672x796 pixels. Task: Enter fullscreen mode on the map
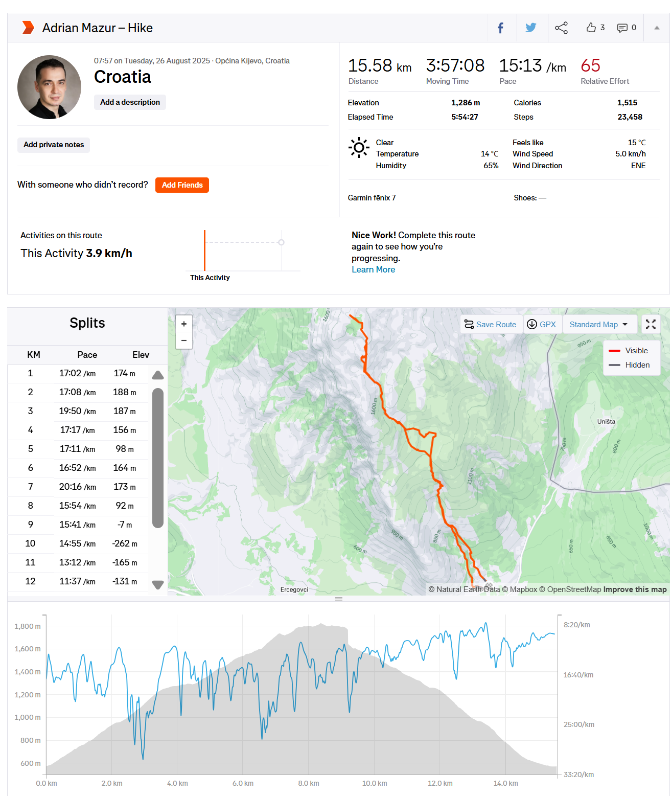point(650,324)
